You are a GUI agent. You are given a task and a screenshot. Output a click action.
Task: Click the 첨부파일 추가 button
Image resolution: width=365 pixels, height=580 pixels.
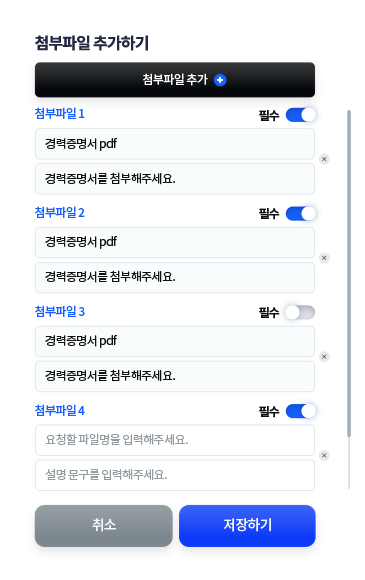tap(175, 80)
